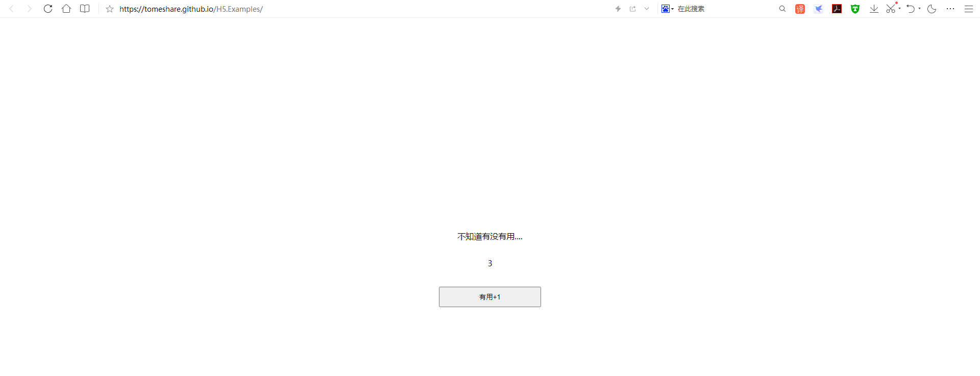Open the Adobe Acrobat PDF extension
The height and width of the screenshot is (376, 980).
coord(837,9)
